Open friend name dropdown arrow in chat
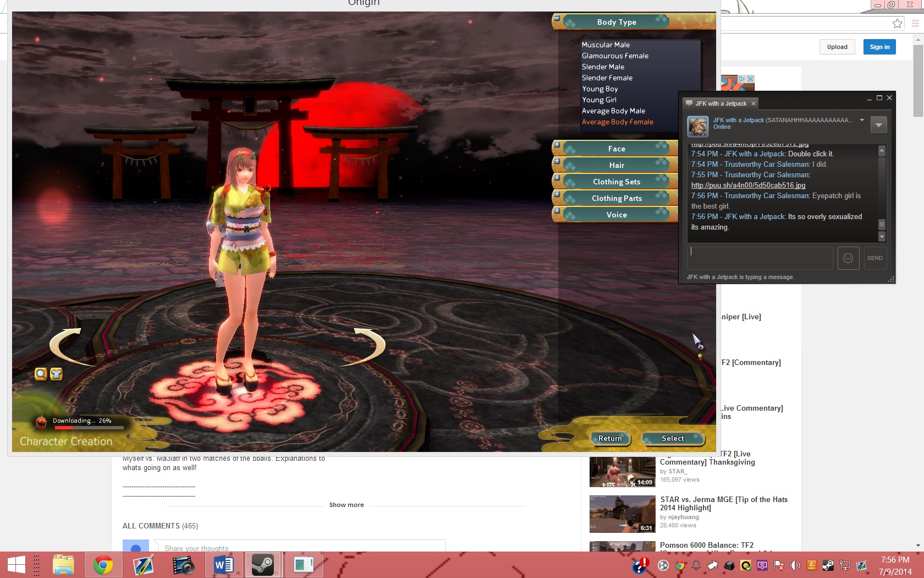924x578 pixels. coord(862,120)
